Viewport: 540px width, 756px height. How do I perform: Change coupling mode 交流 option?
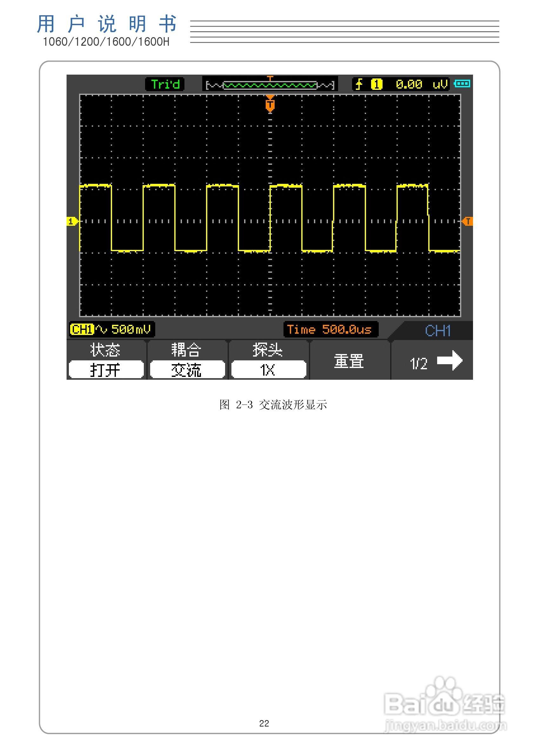pyautogui.click(x=187, y=370)
